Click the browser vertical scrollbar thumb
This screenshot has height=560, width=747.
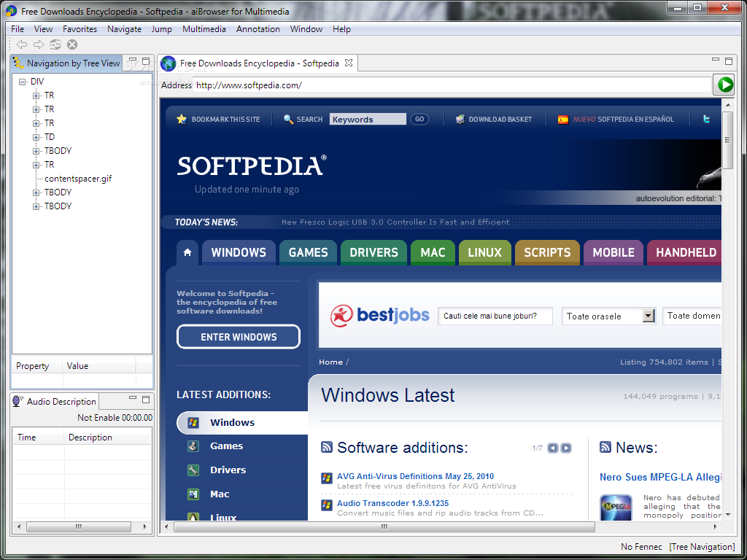point(727,140)
